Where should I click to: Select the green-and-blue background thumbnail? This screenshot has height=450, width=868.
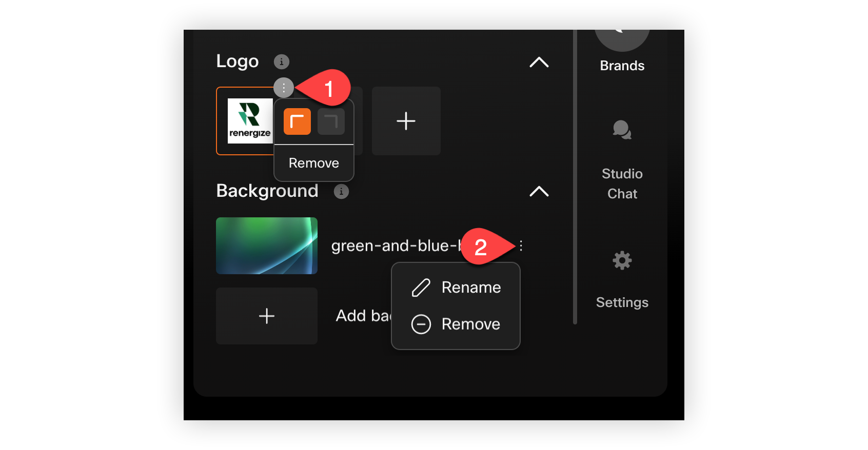point(267,246)
